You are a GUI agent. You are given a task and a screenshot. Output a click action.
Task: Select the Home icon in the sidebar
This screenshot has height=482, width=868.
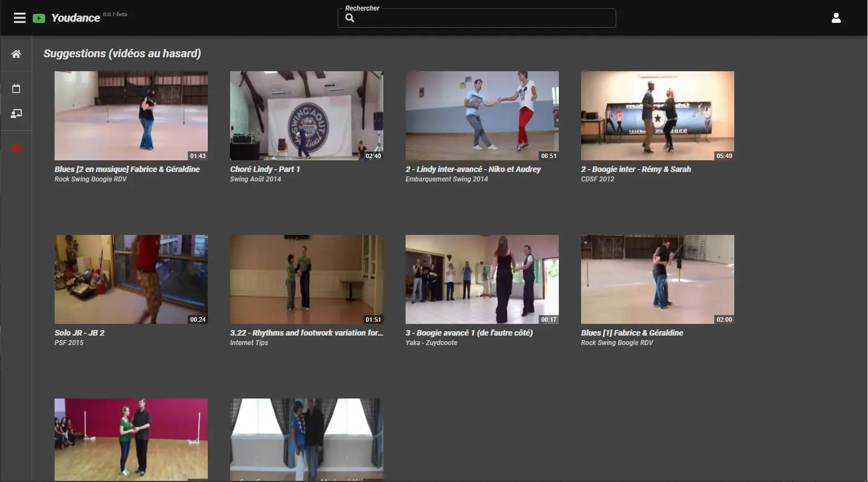tap(16, 53)
